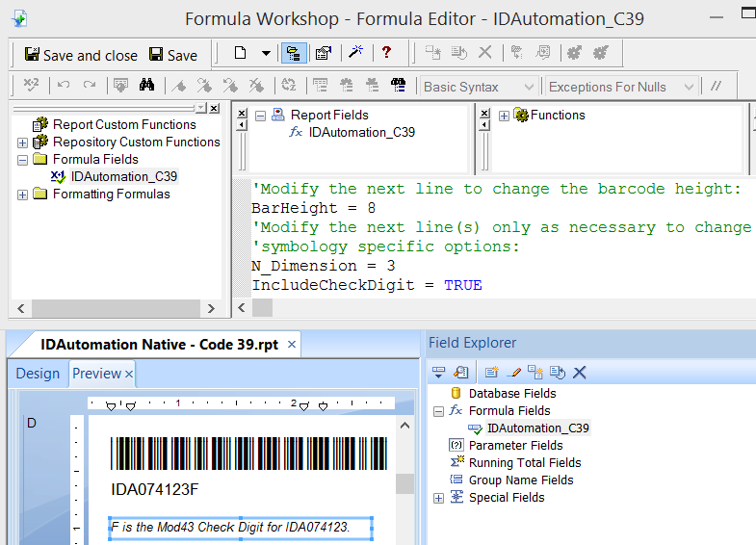
Task: Click the workshop tree scroll left arrow
Action: click(21, 308)
